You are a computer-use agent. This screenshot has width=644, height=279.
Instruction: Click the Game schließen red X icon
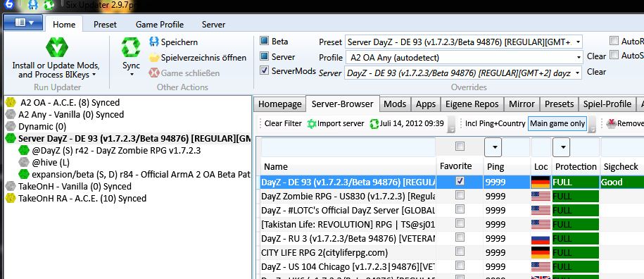(x=154, y=73)
